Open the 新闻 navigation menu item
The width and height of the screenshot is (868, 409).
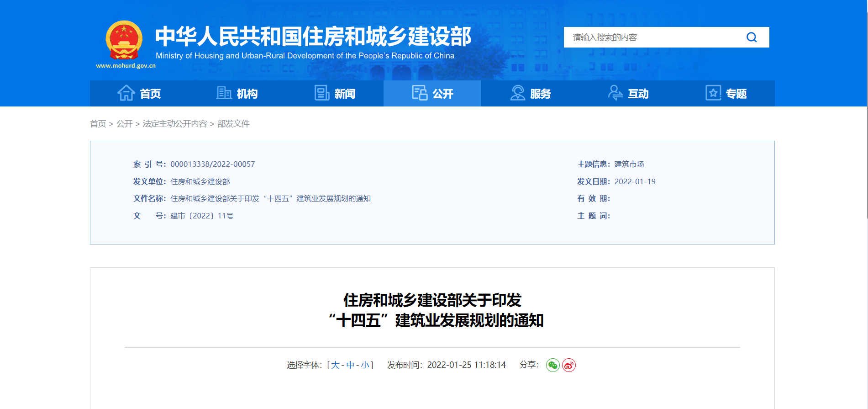tap(344, 94)
